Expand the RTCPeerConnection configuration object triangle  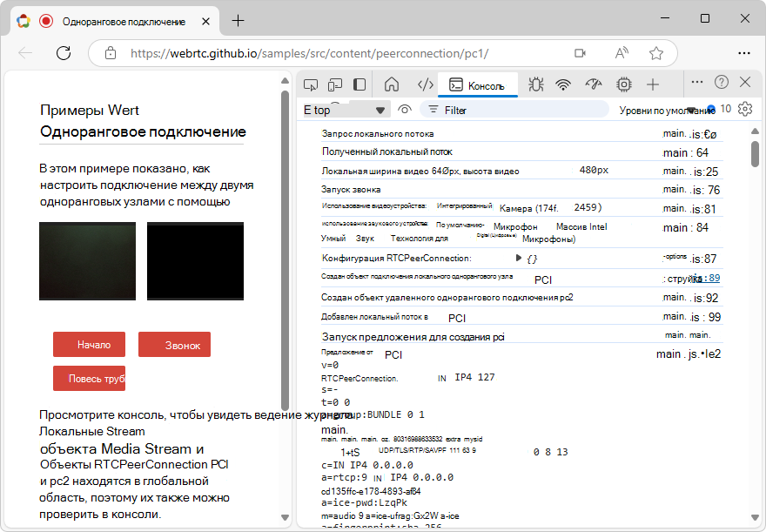tap(519, 258)
